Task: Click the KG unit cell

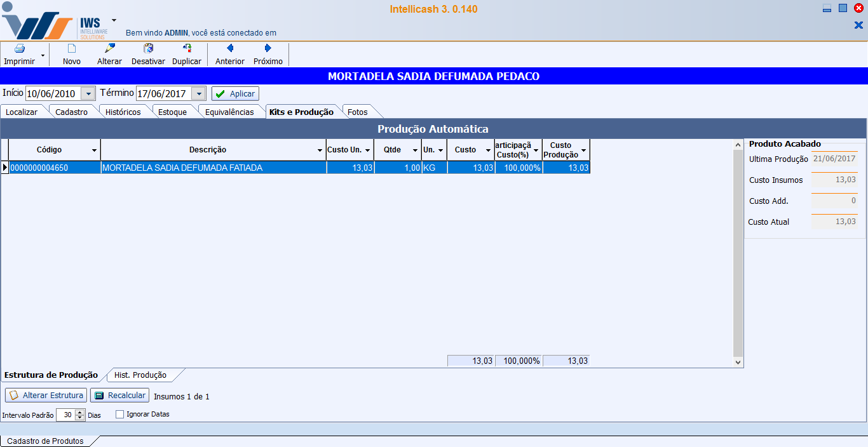Action: [x=434, y=168]
